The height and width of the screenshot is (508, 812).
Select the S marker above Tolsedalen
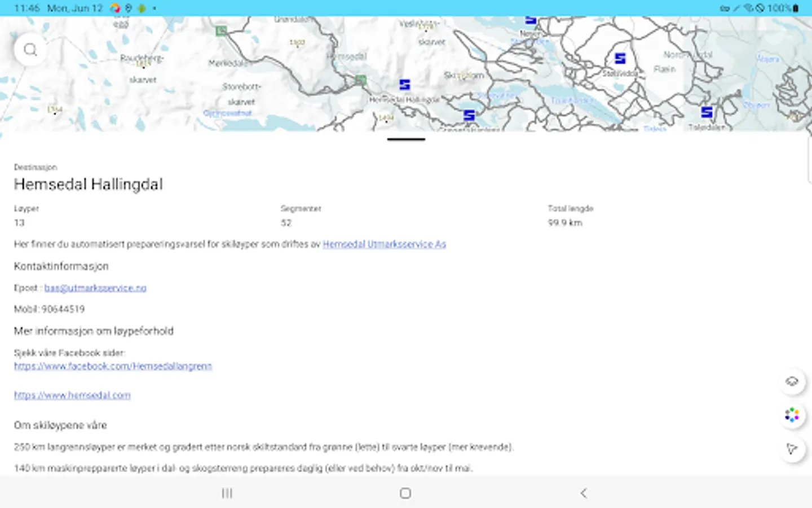click(x=707, y=112)
